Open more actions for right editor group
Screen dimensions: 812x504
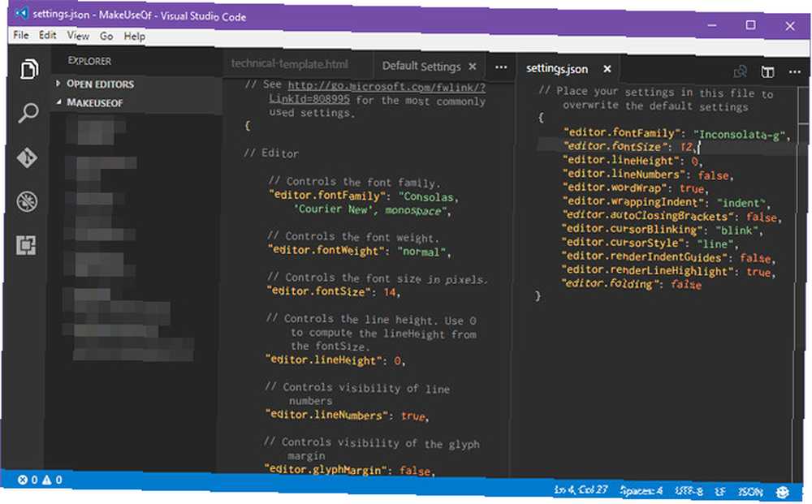tap(794, 72)
